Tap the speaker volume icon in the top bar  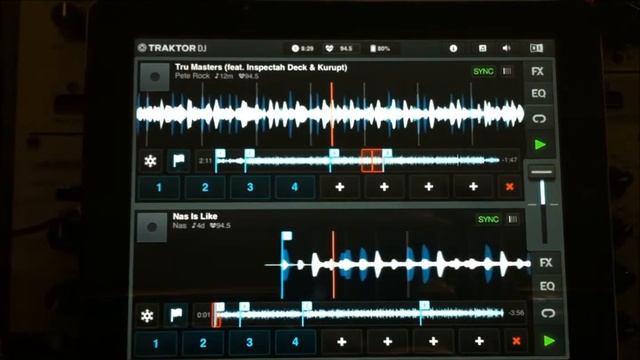coord(507,48)
